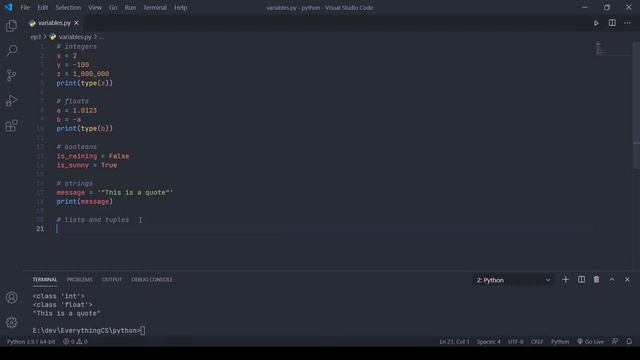The width and height of the screenshot is (640, 360).
Task: Open the Extensions view
Action: pos(11,125)
